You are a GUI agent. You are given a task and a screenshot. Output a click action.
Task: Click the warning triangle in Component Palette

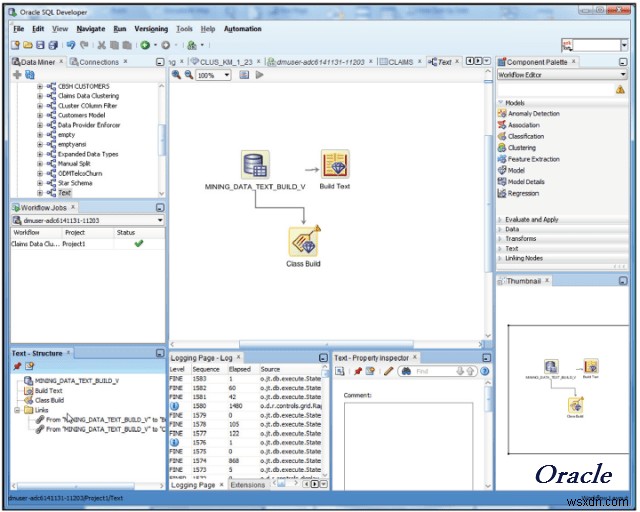pyautogui.click(x=620, y=90)
